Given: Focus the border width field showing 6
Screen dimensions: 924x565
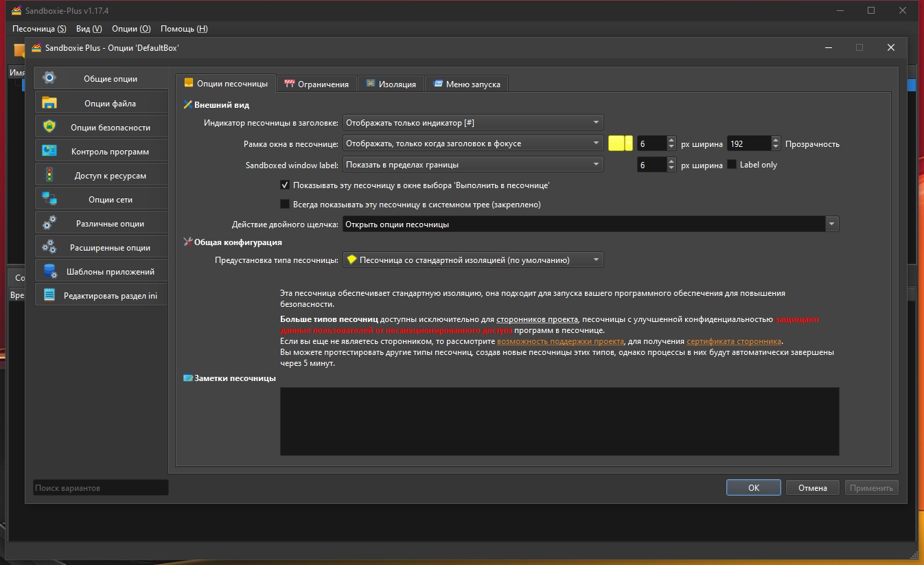Looking at the screenshot, I should pyautogui.click(x=652, y=143).
